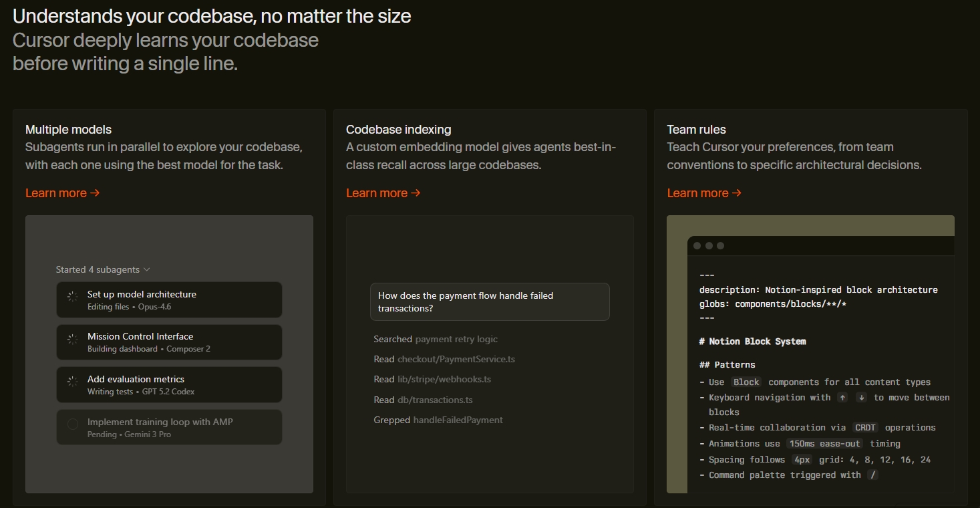Open Learn more under Codebase indexing
The width and height of the screenshot is (980, 508).
click(383, 193)
